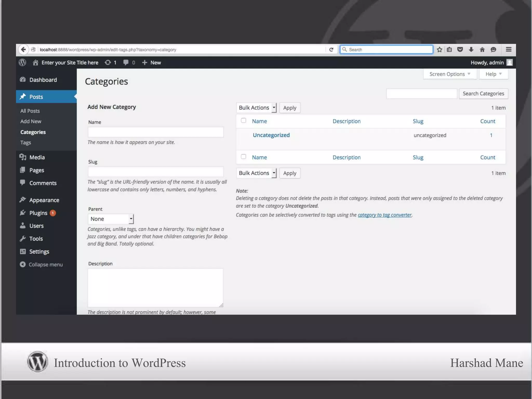Tick select-all checkbox in table footer

tap(243, 156)
